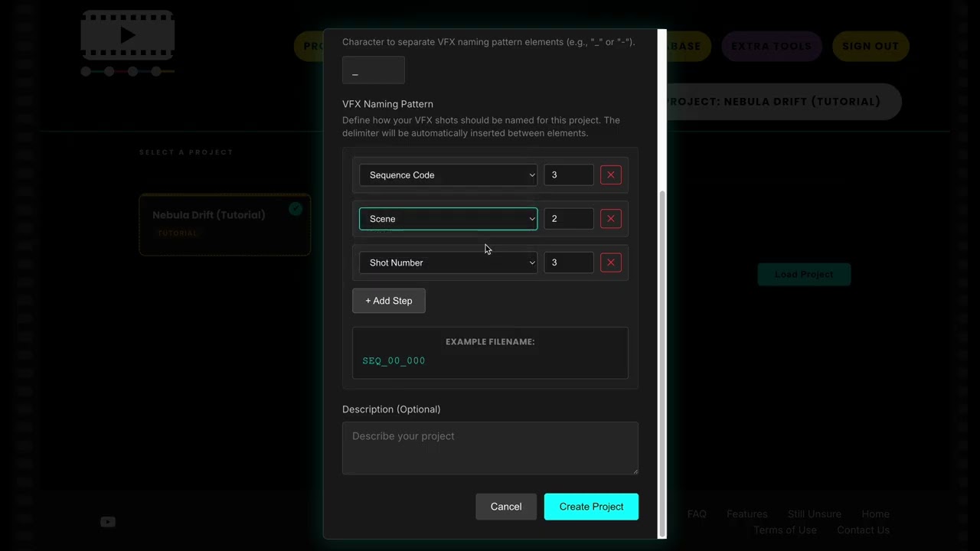Select the Nebula Drift (Tutorial) project card
The height and width of the screenshot is (551, 980).
[224, 224]
